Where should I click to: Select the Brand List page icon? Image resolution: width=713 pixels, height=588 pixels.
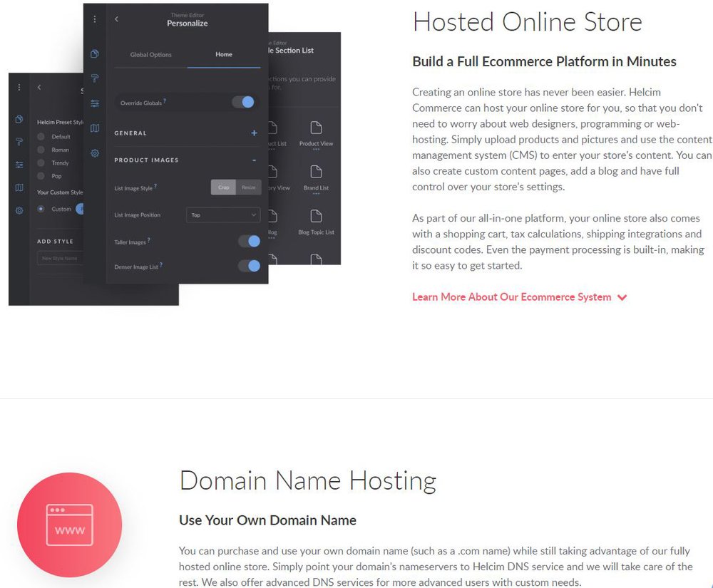pyautogui.click(x=316, y=172)
